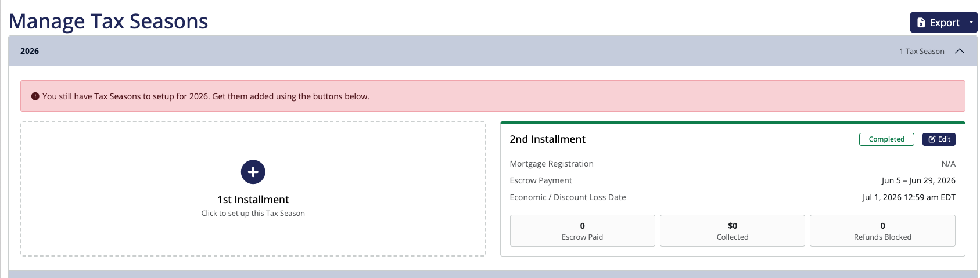Click the Edit pencil icon
This screenshot has height=278, width=980.
click(x=932, y=139)
